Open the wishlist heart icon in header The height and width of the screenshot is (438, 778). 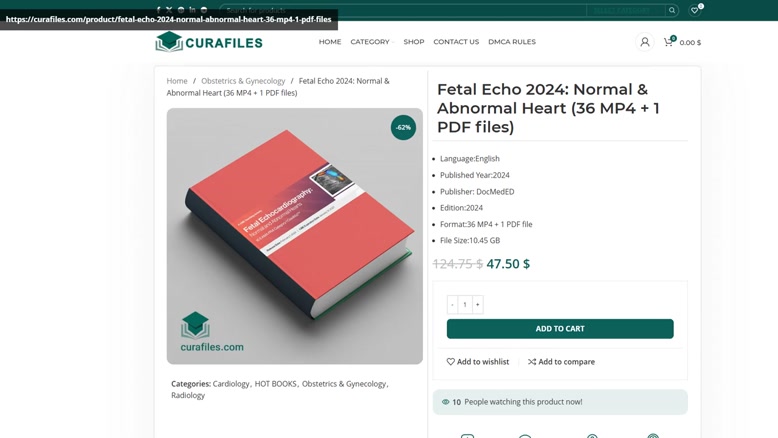(x=695, y=10)
